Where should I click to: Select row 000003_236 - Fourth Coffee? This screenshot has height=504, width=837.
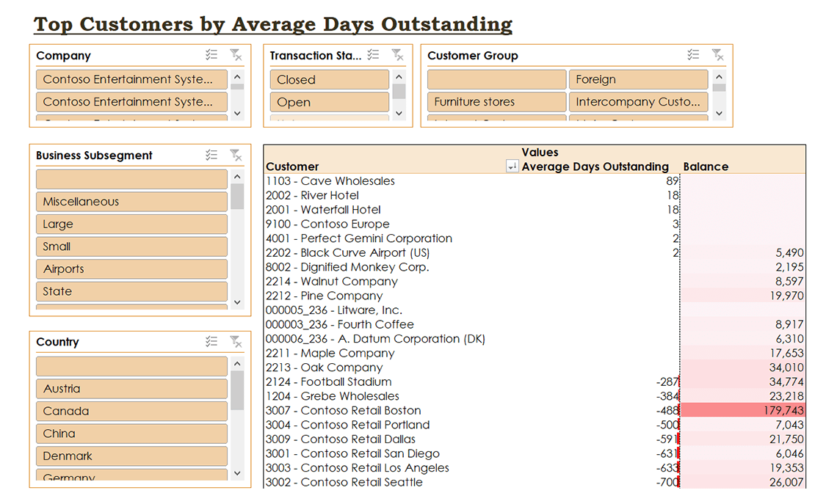(535, 324)
